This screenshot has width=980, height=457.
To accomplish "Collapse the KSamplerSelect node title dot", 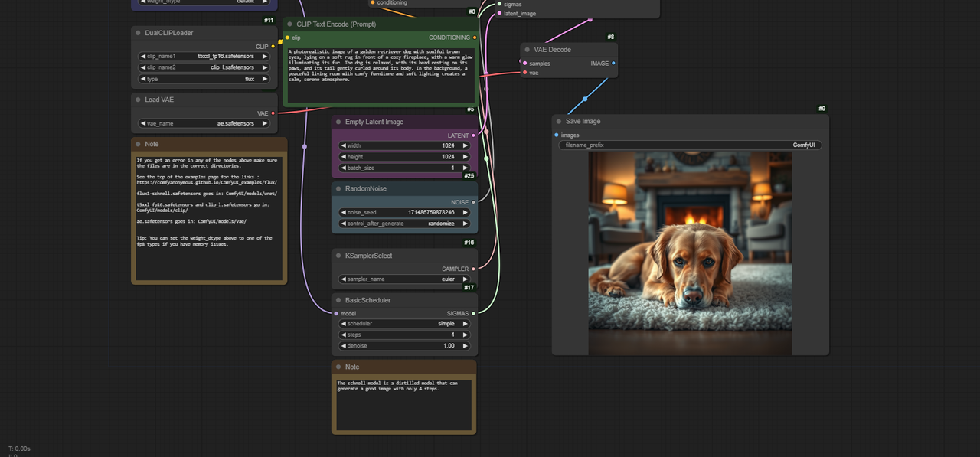I will (x=338, y=256).
